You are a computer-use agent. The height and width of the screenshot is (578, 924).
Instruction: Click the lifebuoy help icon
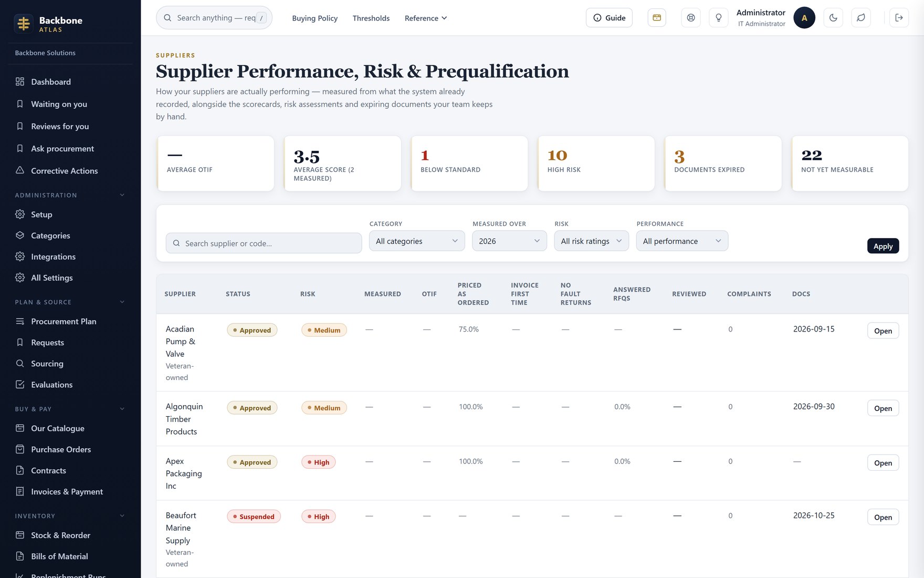point(691,18)
